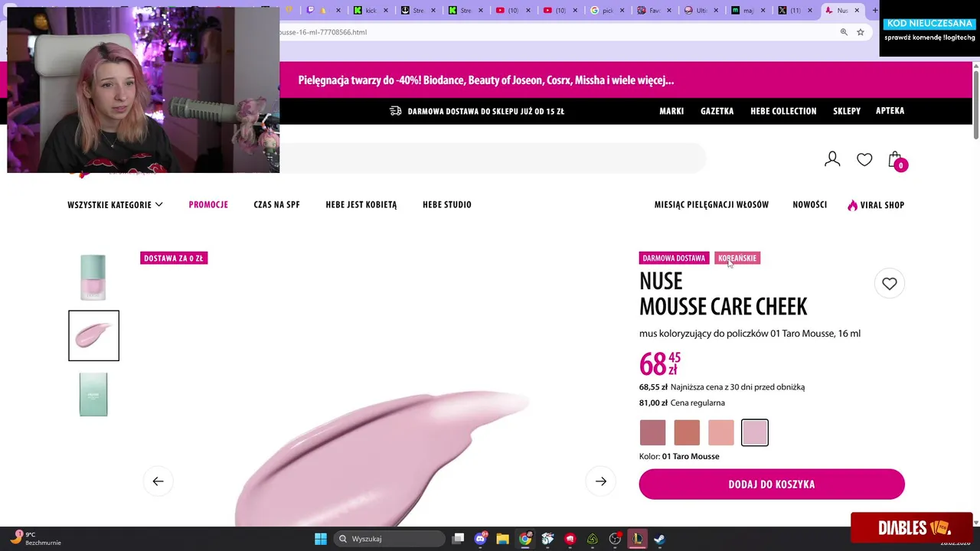Open the Hebe Collection link
Screen dimensions: 980x551
pyautogui.click(x=783, y=111)
